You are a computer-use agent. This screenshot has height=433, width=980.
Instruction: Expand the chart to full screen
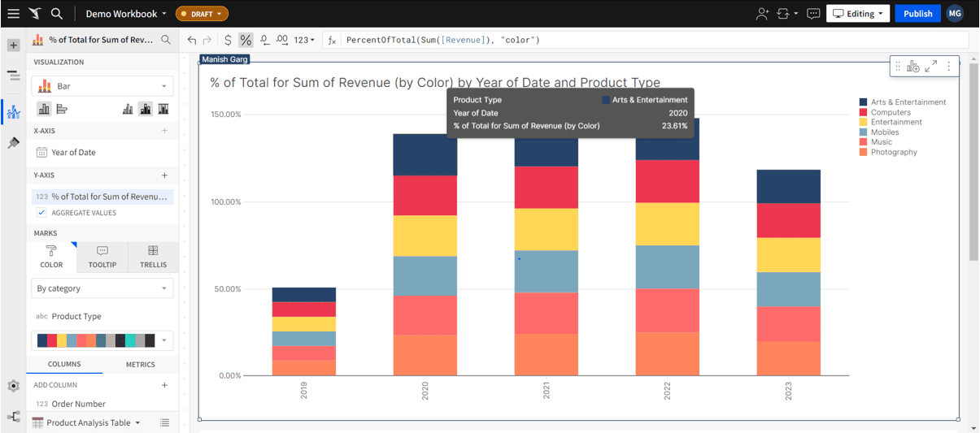pos(930,67)
